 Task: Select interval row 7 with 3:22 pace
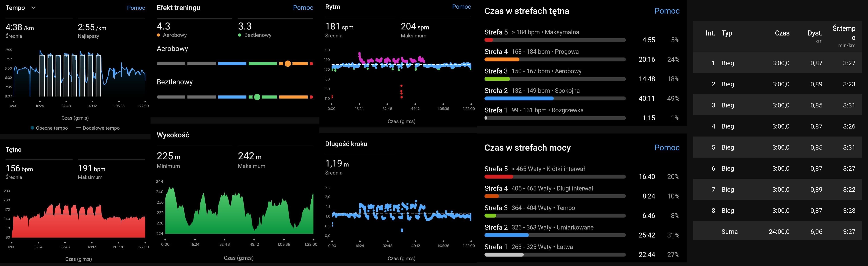coord(780,190)
